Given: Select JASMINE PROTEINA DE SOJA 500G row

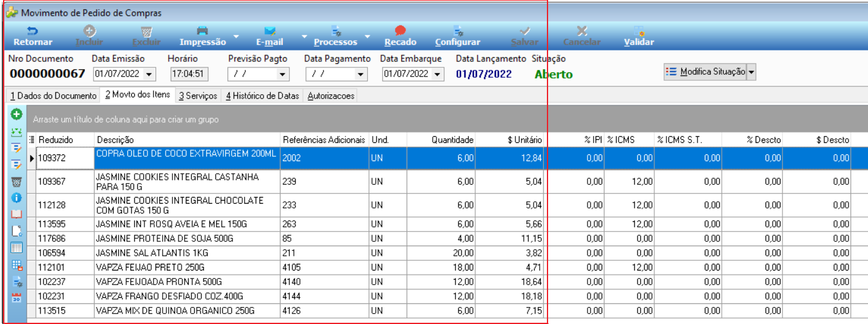Looking at the screenshot, I should pyautogui.click(x=448, y=238).
